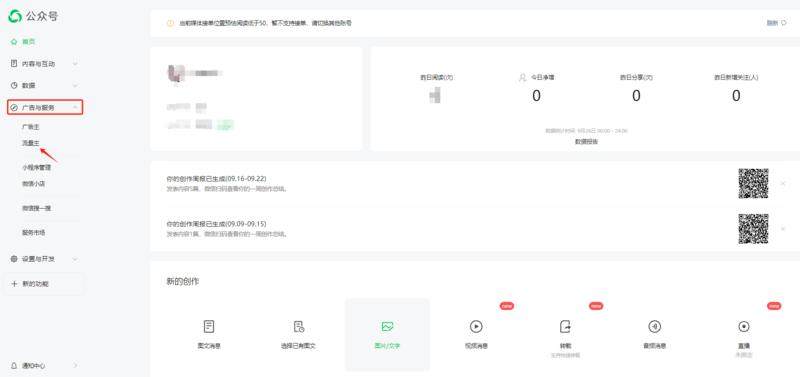
Task: Expand the 数据 sidebar section
Action: (x=45, y=86)
